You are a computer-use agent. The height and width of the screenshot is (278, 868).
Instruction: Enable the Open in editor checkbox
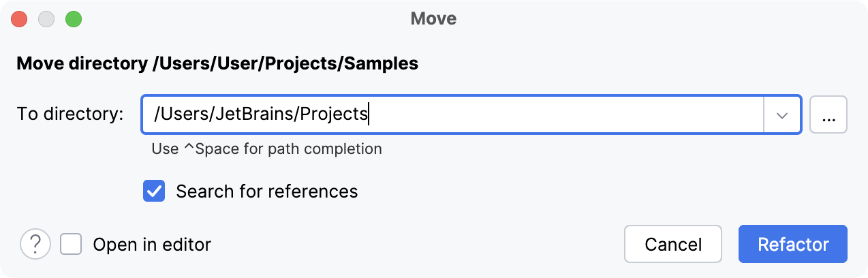coord(71,244)
